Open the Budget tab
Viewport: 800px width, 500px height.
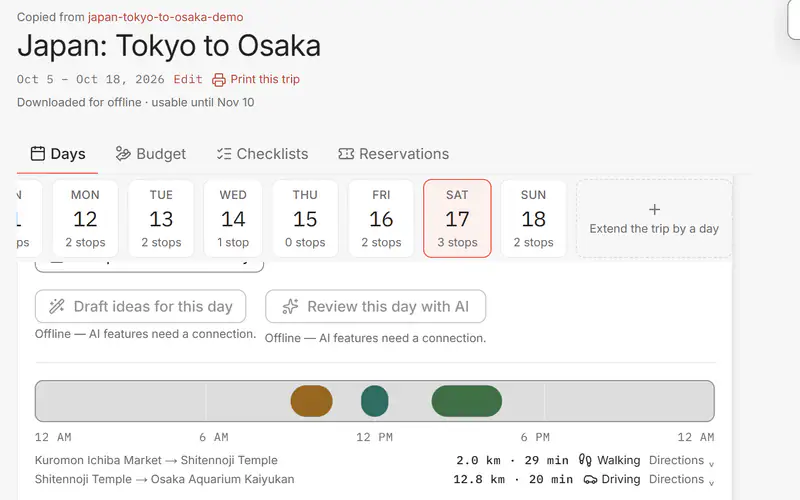coord(151,154)
